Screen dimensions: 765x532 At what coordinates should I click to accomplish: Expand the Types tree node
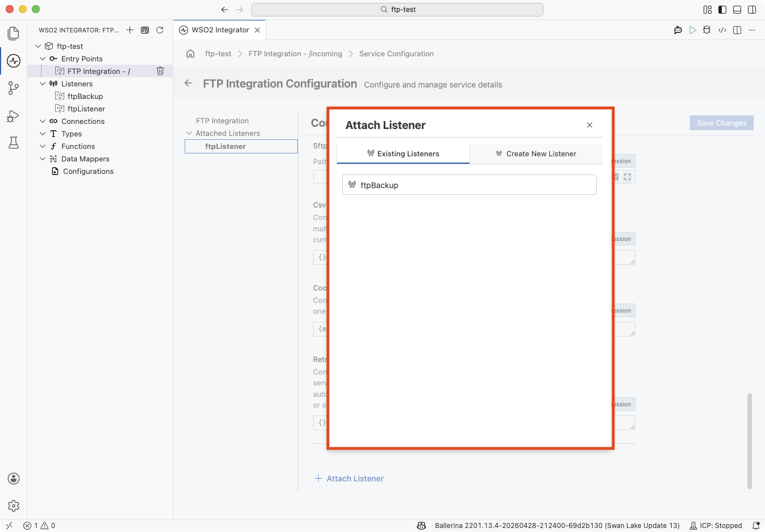click(43, 134)
